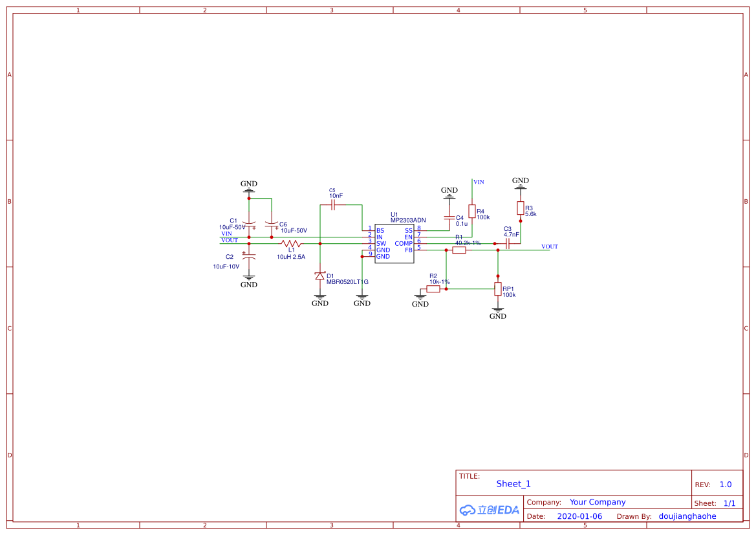Click the VOUT net label left of L1
Image resolution: width=756 pixels, height=535 pixels.
230,240
